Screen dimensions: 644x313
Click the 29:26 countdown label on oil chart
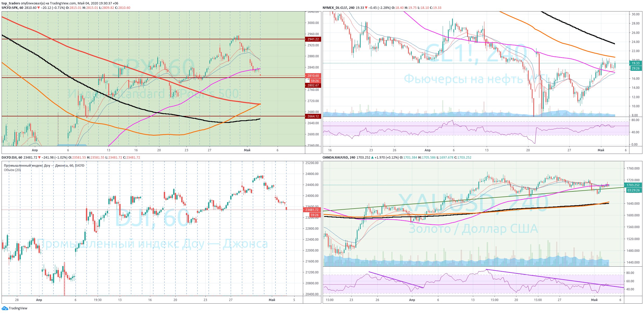(636, 68)
